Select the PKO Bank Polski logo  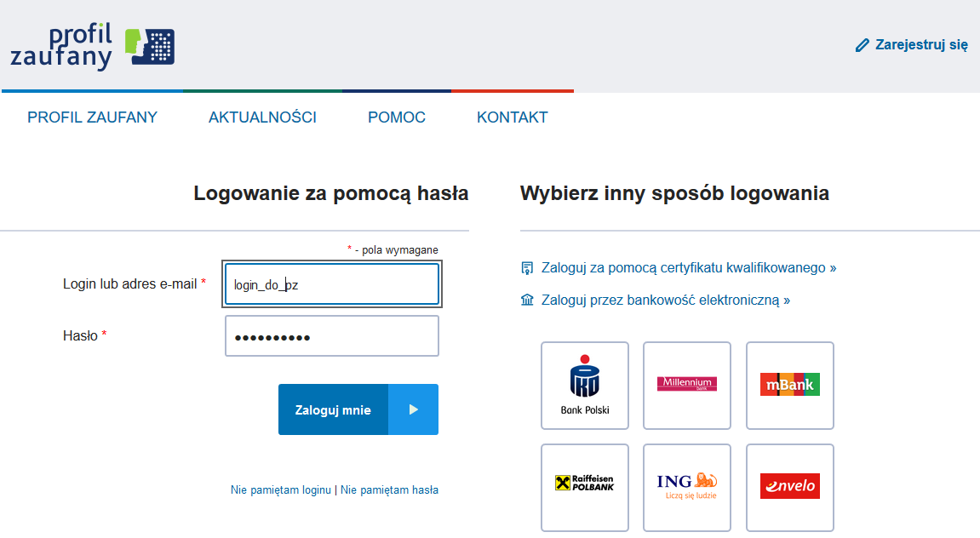point(585,385)
